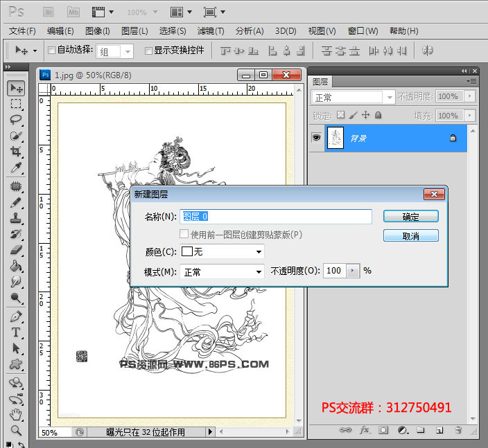Switch to the Layers panel tab
Viewport: 488px width, 448px height.
(320, 82)
